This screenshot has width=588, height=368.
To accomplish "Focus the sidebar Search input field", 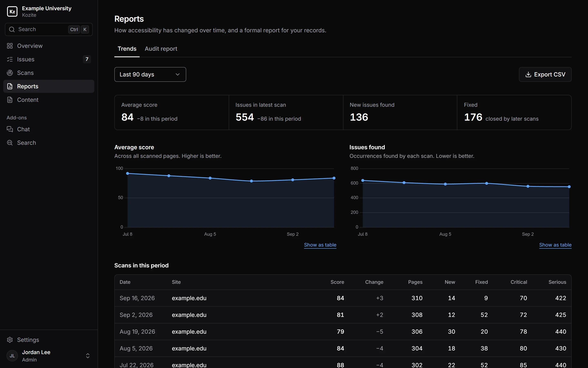I will click(x=49, y=29).
